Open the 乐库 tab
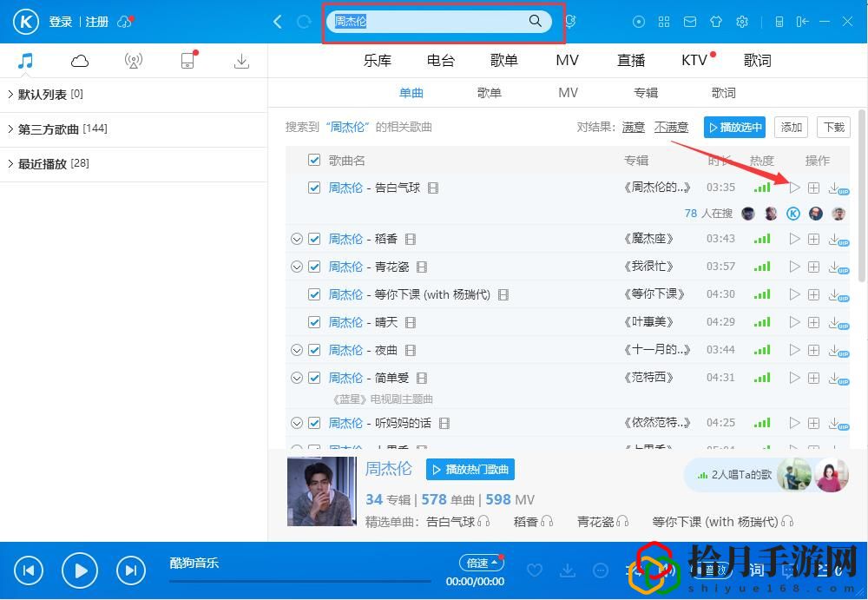This screenshot has height=600, width=868. click(x=378, y=61)
